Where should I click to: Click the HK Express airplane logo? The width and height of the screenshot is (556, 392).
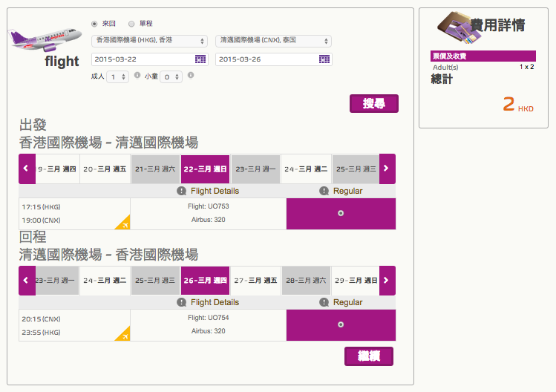coord(45,39)
